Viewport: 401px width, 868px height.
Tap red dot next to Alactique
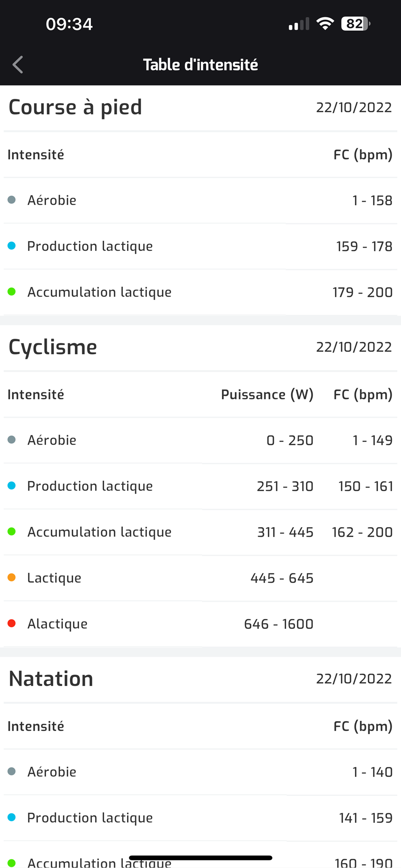12,623
